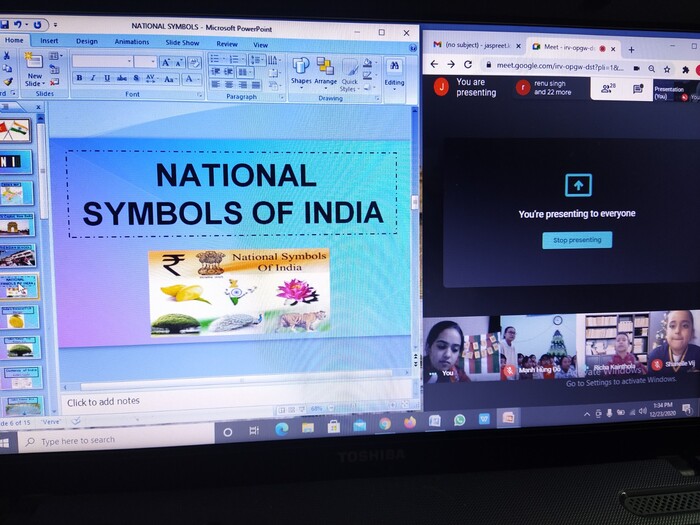700x525 pixels.
Task: Open the Animations ribbon tab
Action: 132,42
